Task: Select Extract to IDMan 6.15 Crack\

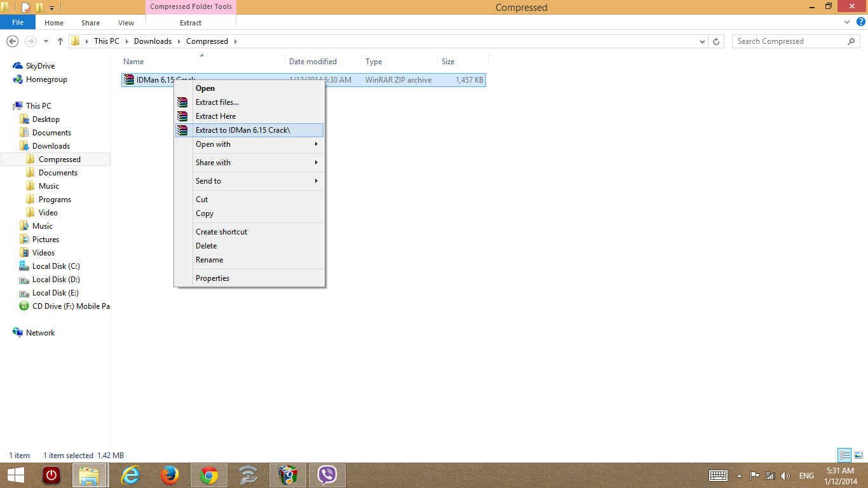Action: coord(249,130)
